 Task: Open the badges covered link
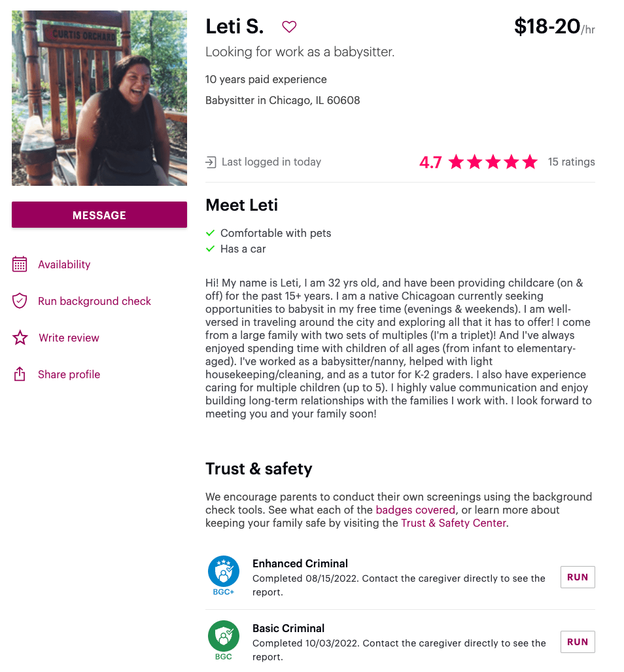tap(415, 510)
